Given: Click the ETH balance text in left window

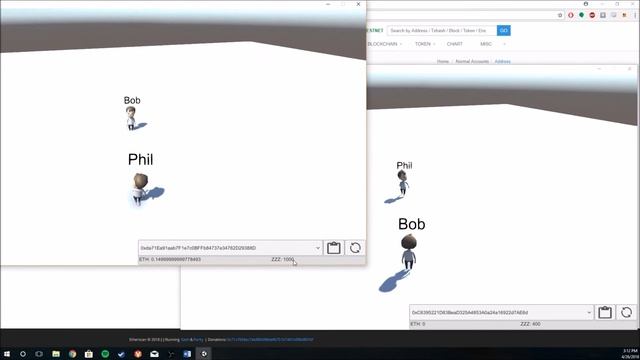Looking at the screenshot, I should tap(170, 260).
